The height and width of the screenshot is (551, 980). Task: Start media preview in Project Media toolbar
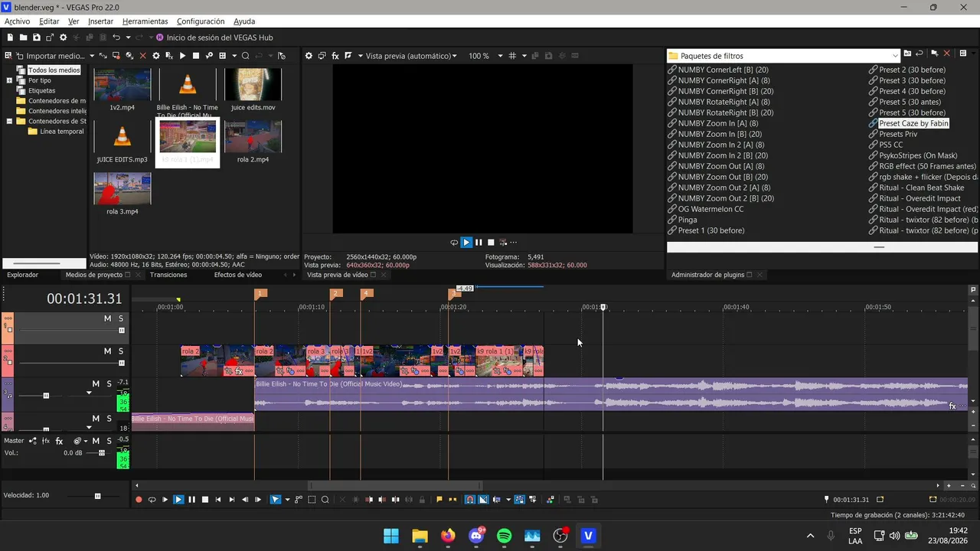coord(182,56)
